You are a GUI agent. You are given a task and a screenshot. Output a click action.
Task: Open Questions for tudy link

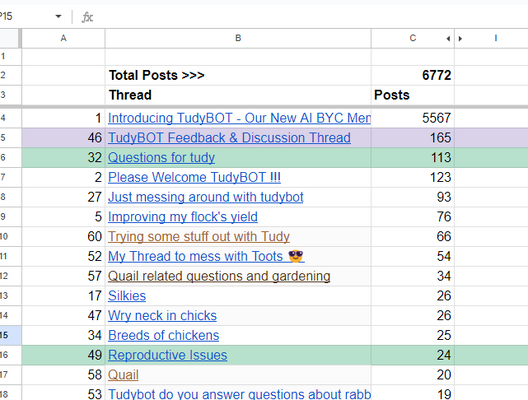(x=161, y=158)
